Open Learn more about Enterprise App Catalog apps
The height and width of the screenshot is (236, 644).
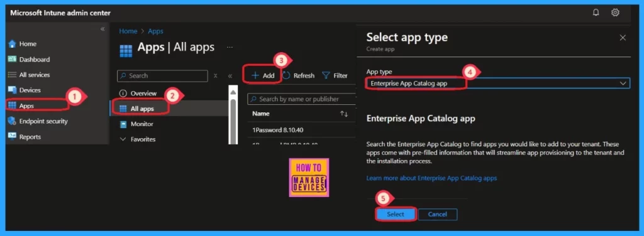pyautogui.click(x=431, y=178)
